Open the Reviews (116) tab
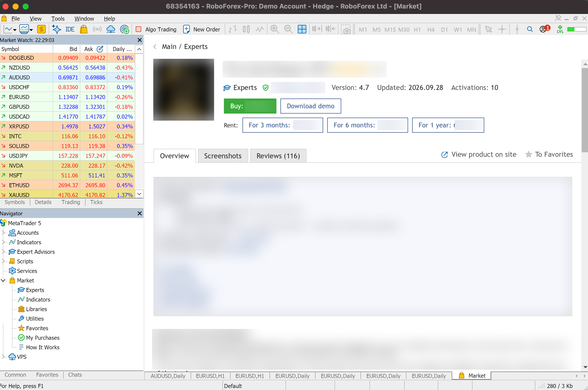 [278, 156]
